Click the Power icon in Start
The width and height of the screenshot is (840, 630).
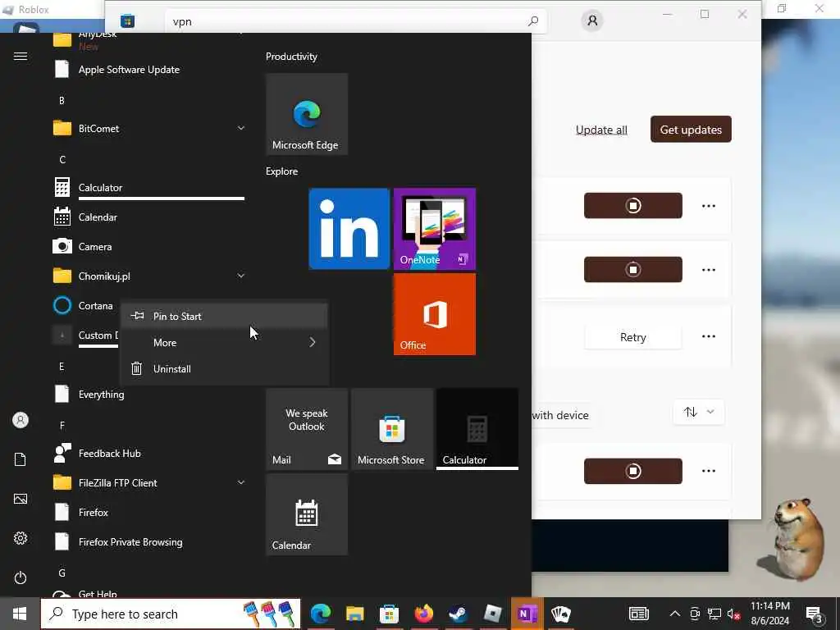pos(21,577)
